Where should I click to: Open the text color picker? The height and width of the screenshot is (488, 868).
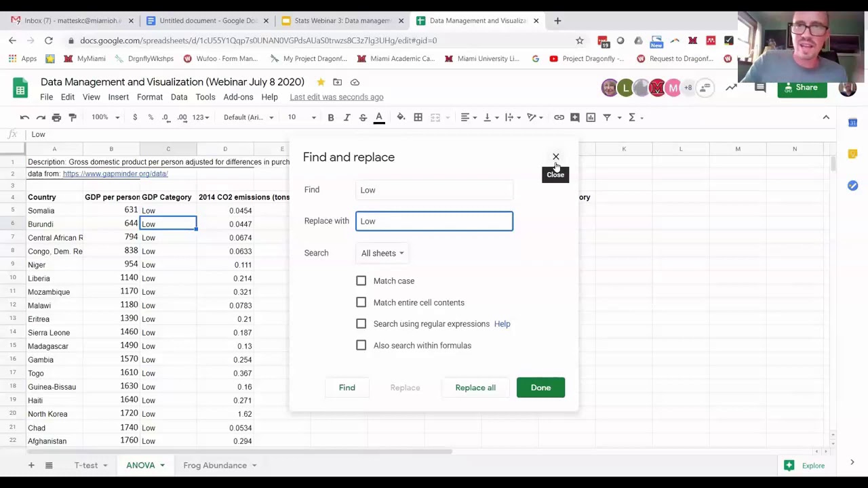coord(379,117)
